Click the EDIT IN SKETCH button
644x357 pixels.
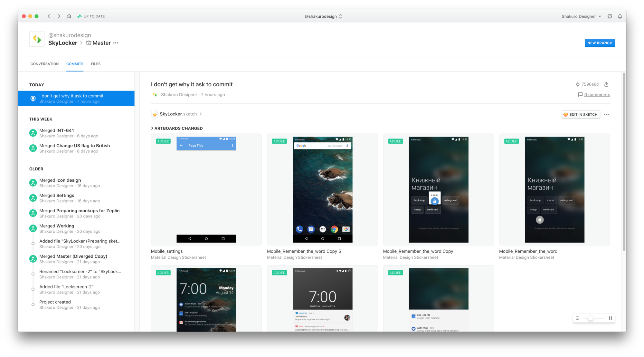(580, 115)
